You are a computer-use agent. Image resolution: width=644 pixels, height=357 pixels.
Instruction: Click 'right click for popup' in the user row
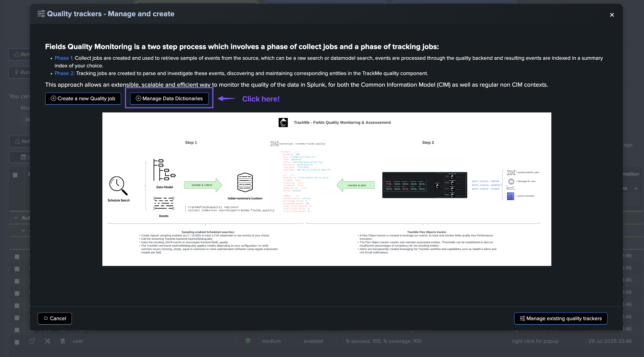click(535, 341)
